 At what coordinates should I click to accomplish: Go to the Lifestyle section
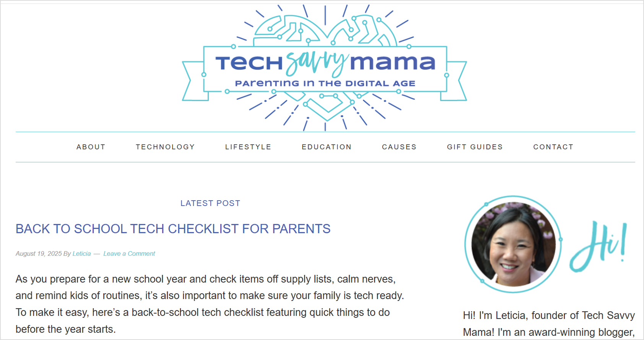coord(248,147)
